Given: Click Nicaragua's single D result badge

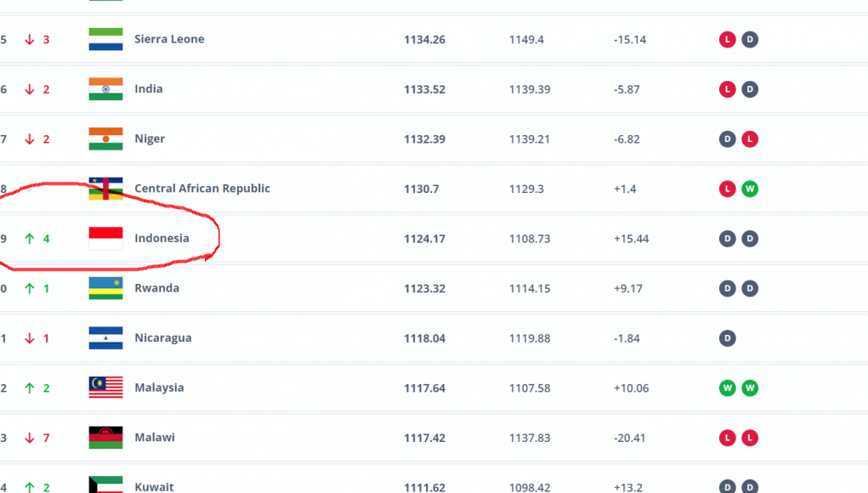Looking at the screenshot, I should (x=727, y=338).
